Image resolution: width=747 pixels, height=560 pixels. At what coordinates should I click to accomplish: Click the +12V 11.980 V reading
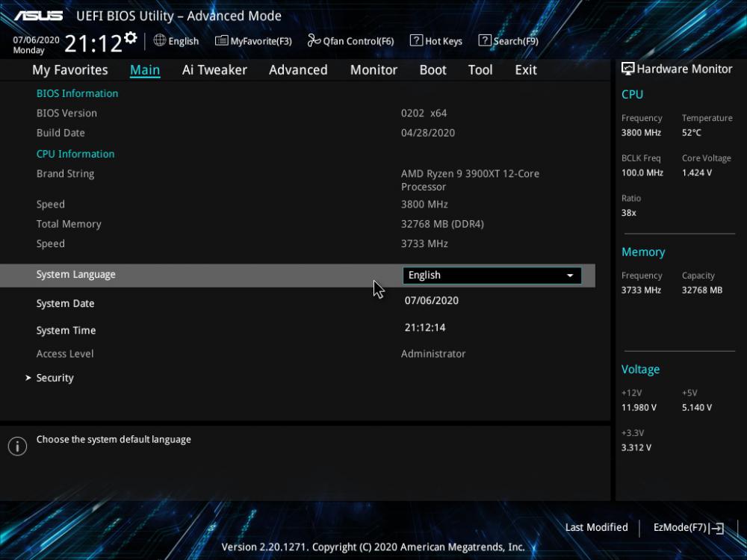[639, 408]
